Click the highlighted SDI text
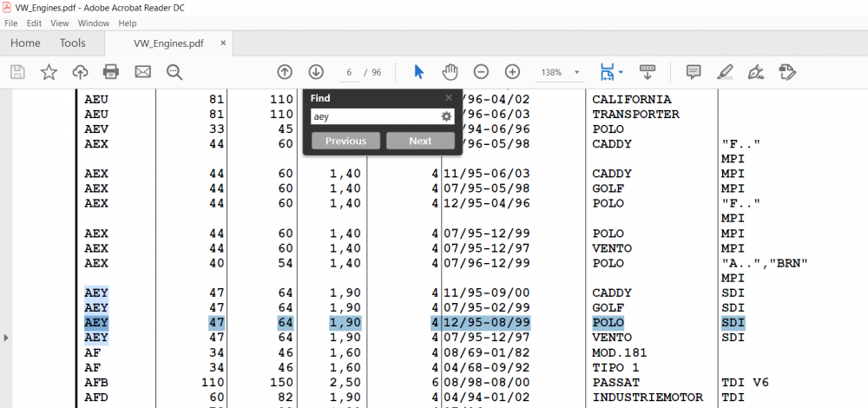This screenshot has width=868, height=408. (733, 323)
